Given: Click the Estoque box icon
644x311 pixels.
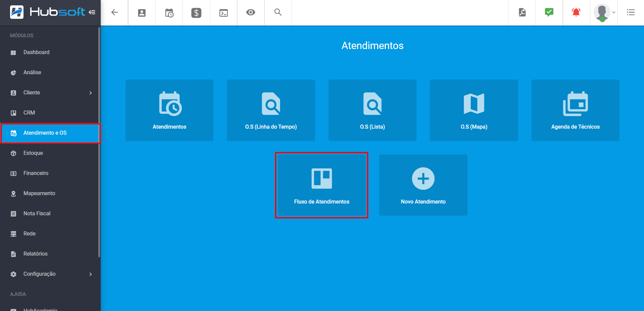Looking at the screenshot, I should tap(13, 153).
